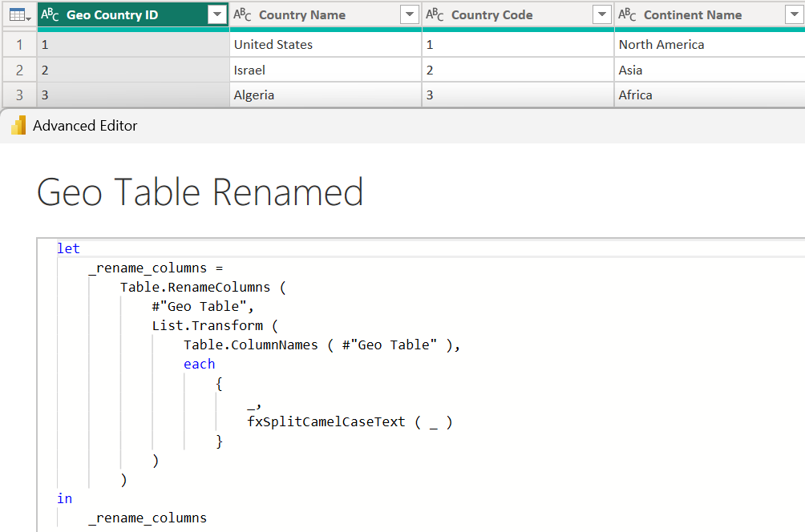Click the Algeria cell in Country Name
Screen dimensions: 805x532
(x=254, y=95)
